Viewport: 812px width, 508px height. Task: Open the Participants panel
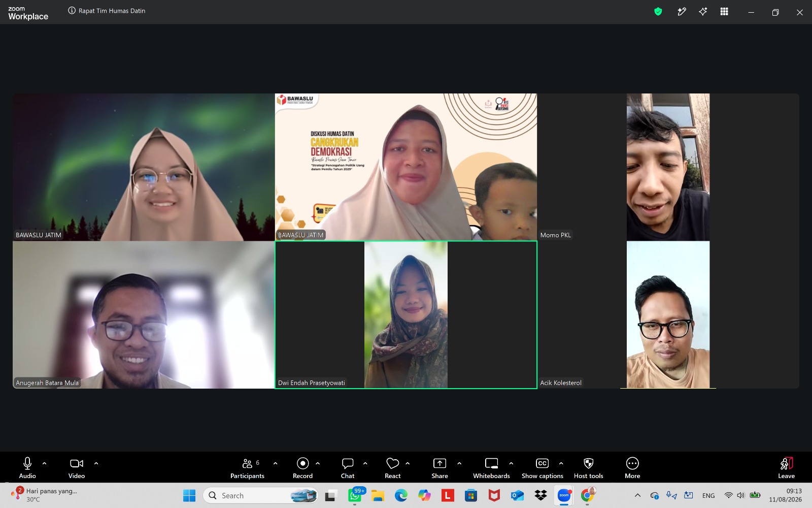[247, 467]
